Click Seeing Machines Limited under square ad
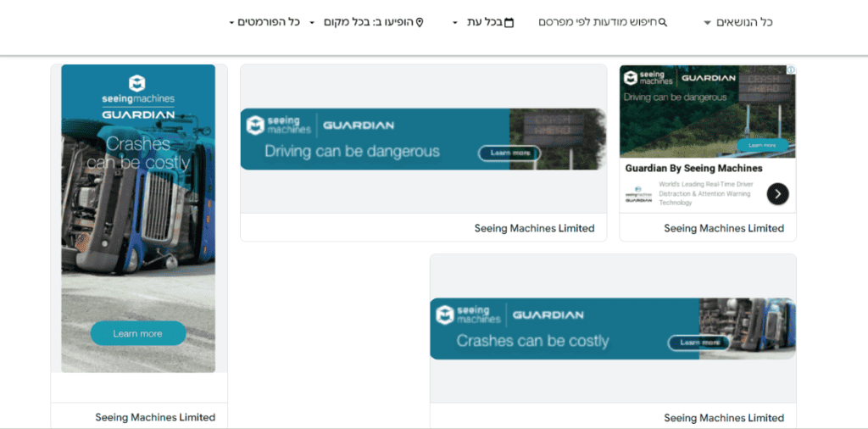The height and width of the screenshot is (429, 868). click(724, 228)
